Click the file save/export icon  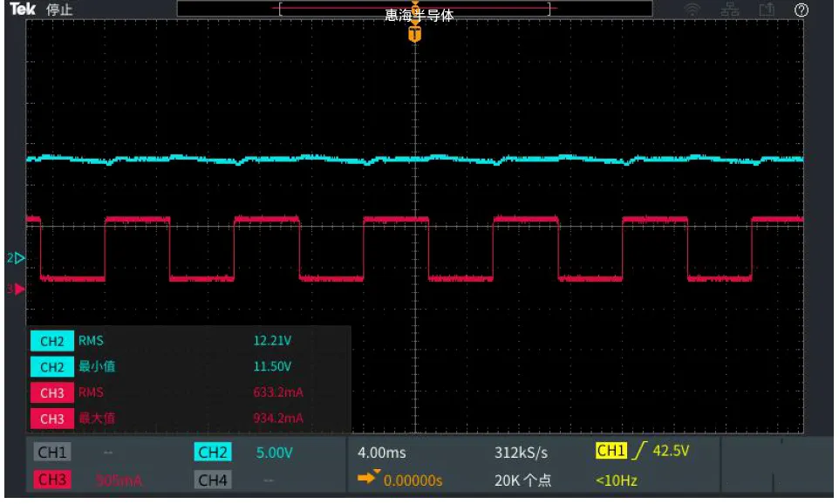[767, 10]
